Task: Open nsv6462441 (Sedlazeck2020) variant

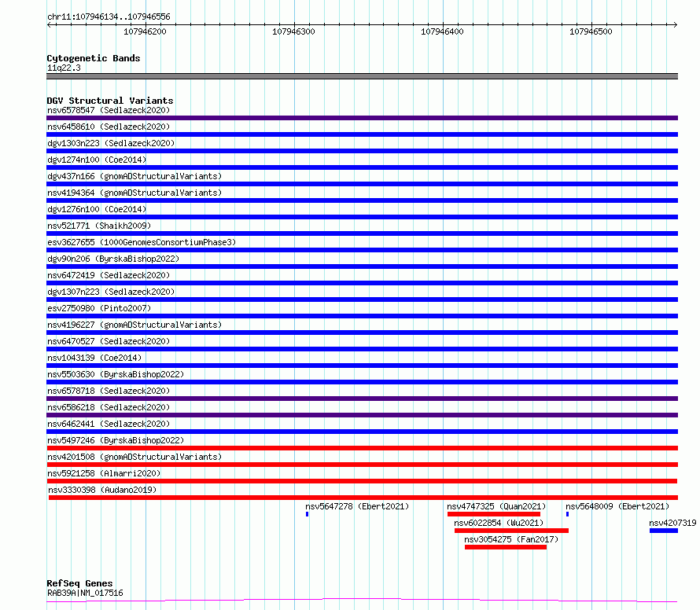Action: point(109,424)
